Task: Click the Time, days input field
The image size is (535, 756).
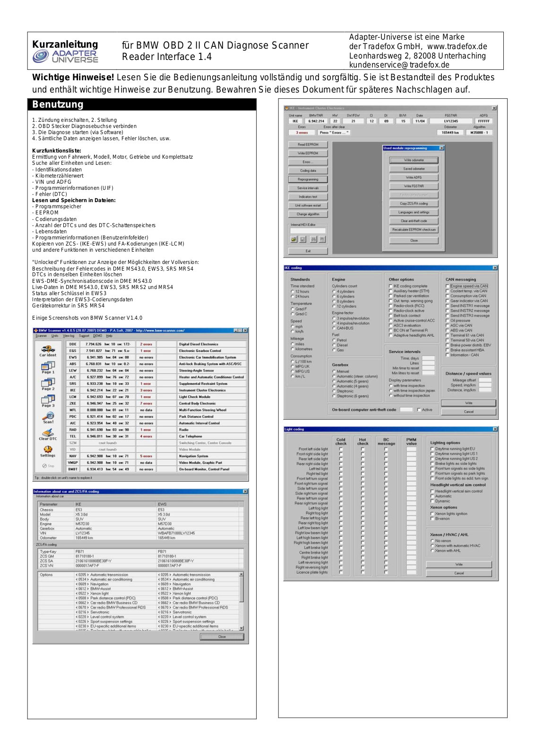Action: tap(428, 358)
